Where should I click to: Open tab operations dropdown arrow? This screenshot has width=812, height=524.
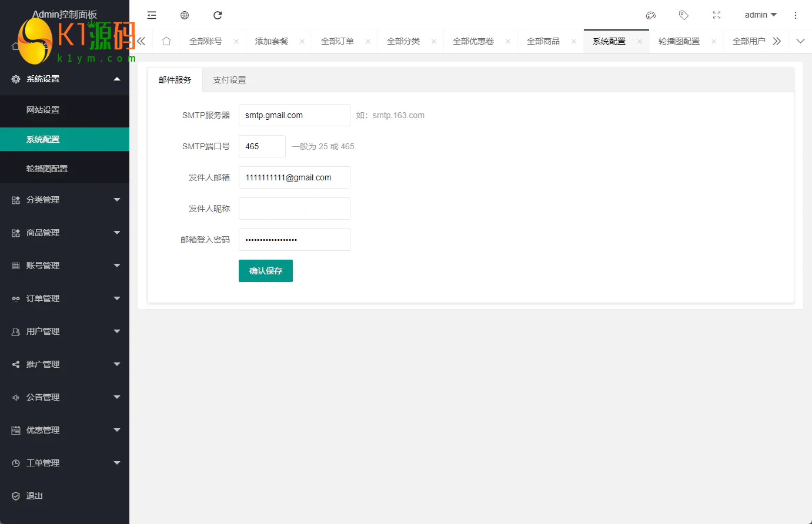click(800, 41)
